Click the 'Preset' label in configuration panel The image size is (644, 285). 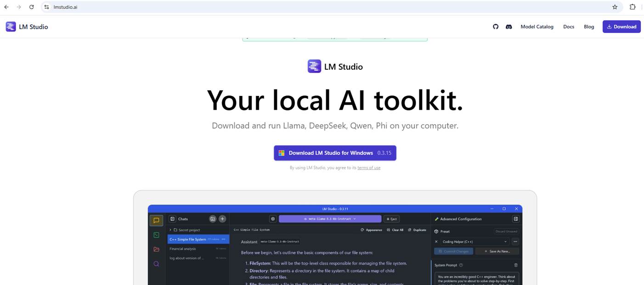coord(445,232)
